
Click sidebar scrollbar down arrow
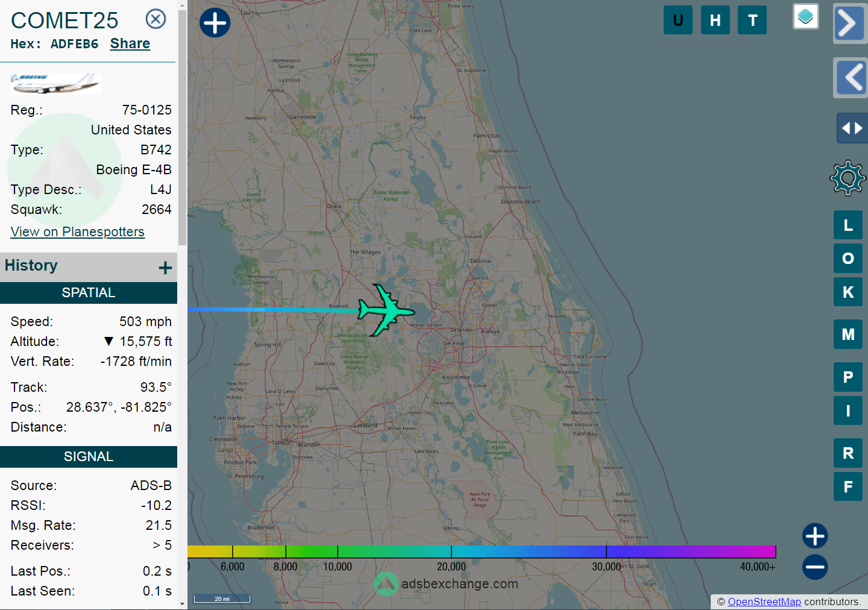click(182, 604)
